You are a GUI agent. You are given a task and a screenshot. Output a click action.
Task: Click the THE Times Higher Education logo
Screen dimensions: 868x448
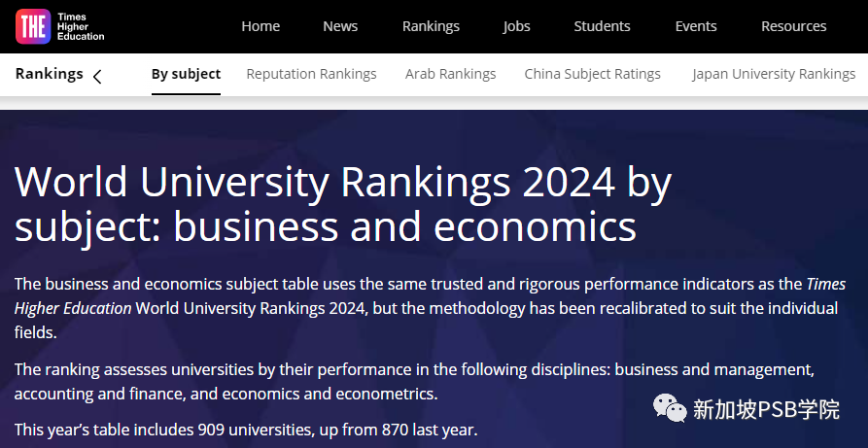pyautogui.click(x=60, y=26)
